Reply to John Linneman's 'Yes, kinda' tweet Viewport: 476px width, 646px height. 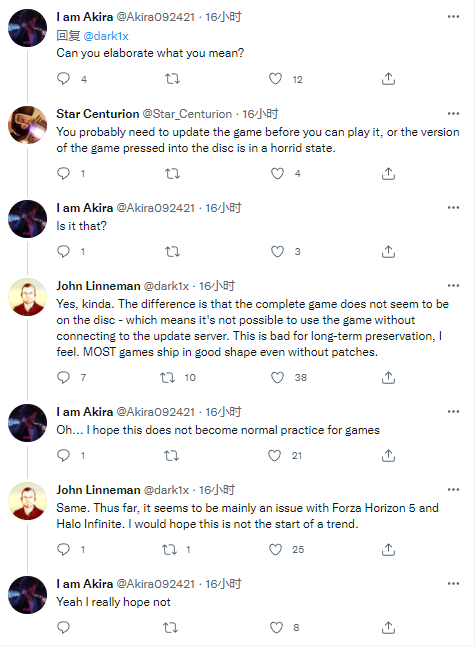[x=63, y=377]
